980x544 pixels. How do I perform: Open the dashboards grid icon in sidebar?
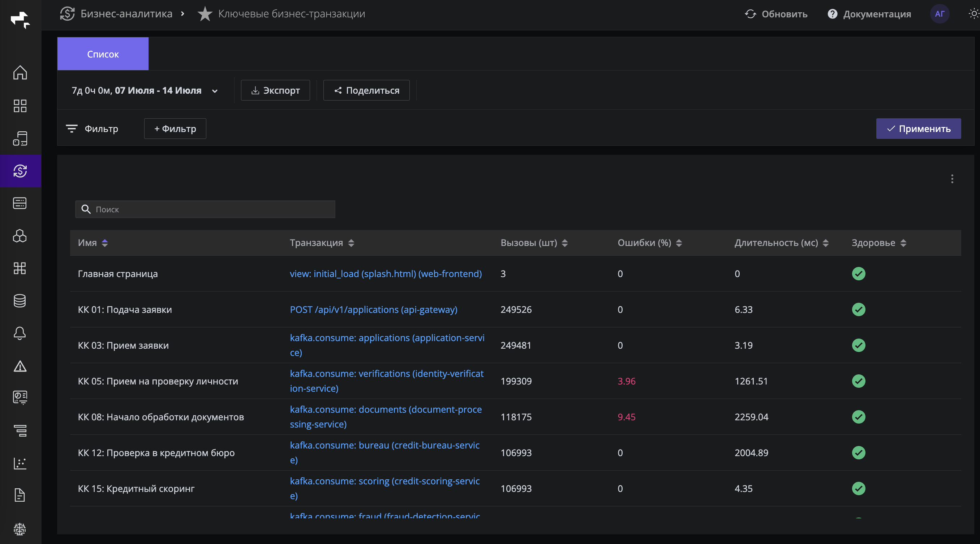coord(20,106)
